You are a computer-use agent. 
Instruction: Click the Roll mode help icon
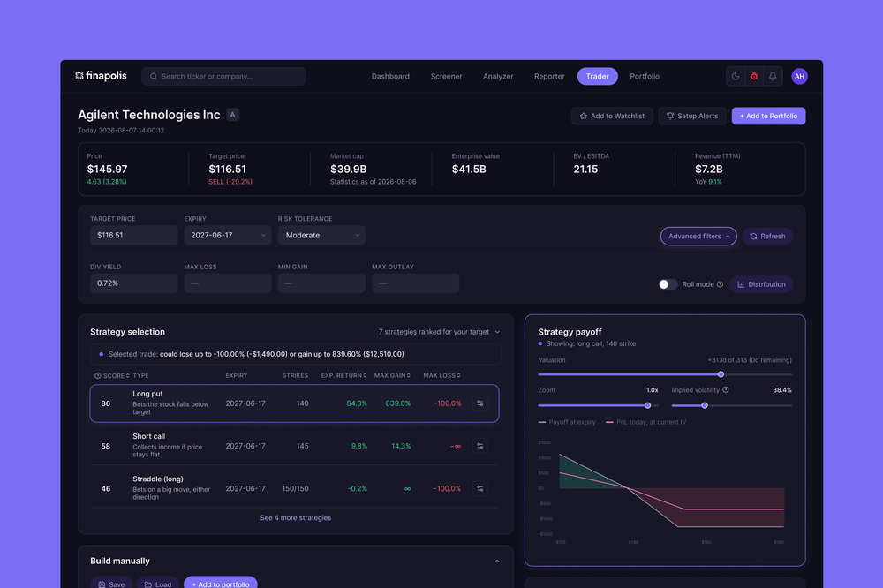720,284
